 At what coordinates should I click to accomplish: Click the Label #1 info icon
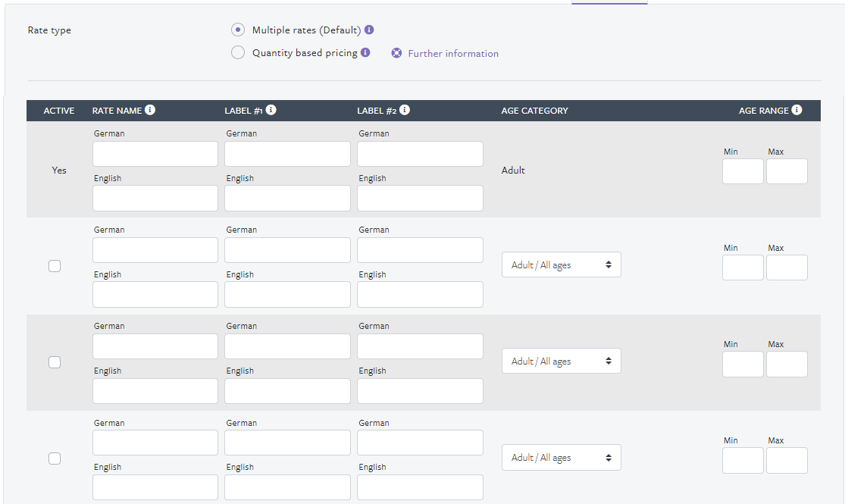click(x=271, y=110)
